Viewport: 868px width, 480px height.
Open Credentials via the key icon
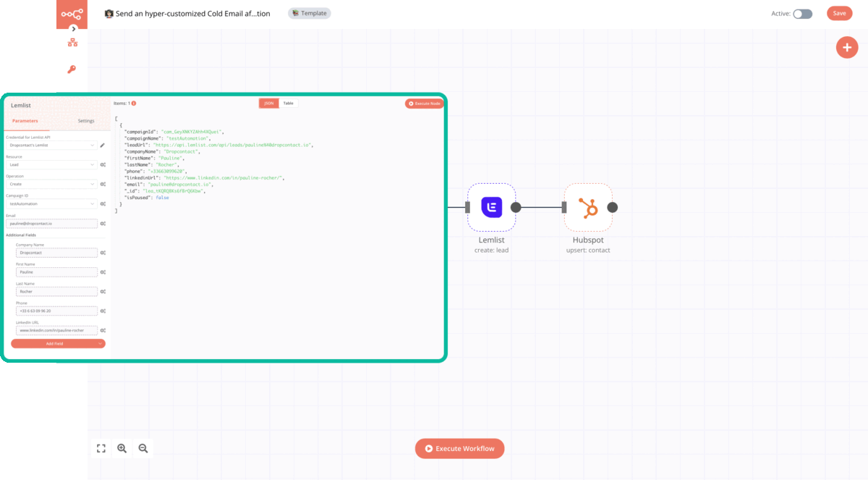click(72, 70)
